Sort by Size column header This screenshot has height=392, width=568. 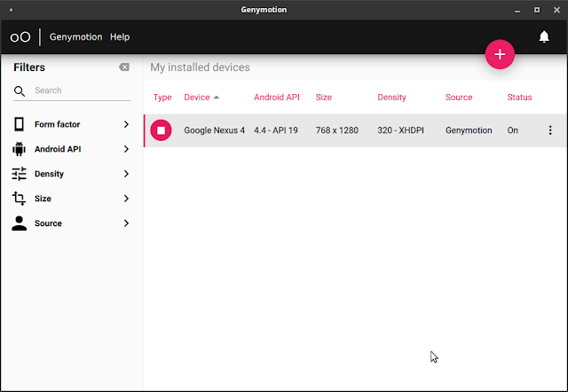tap(323, 98)
